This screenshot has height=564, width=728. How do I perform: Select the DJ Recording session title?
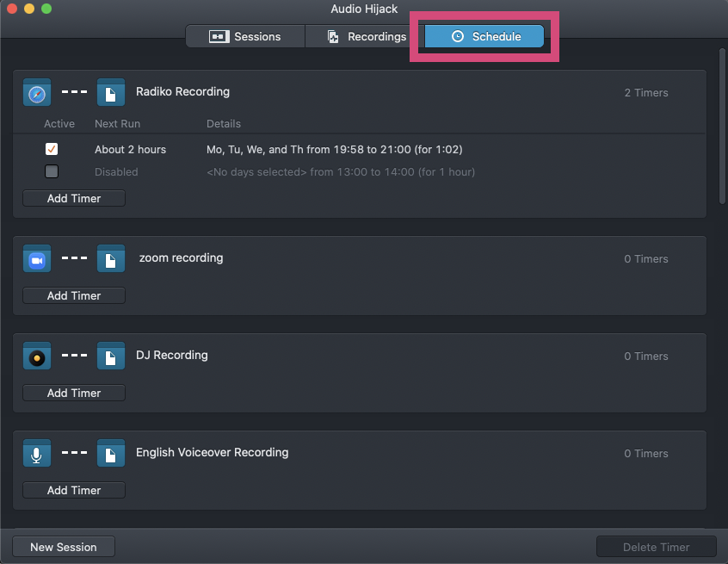click(x=172, y=356)
